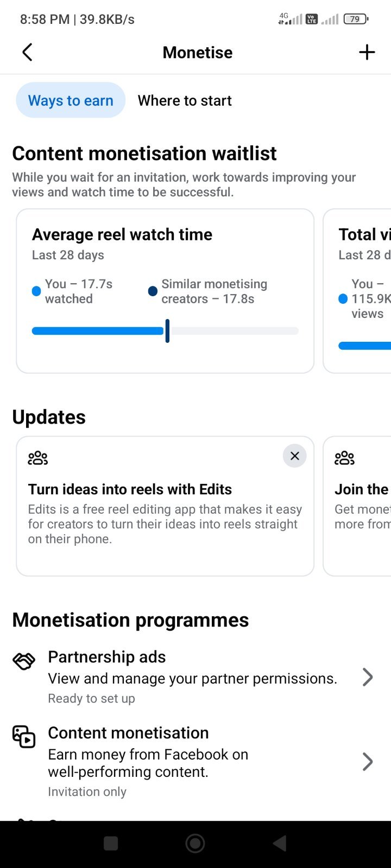The width and height of the screenshot is (391, 868).
Task: Open Partnership ads via its chevron
Action: [x=368, y=677]
